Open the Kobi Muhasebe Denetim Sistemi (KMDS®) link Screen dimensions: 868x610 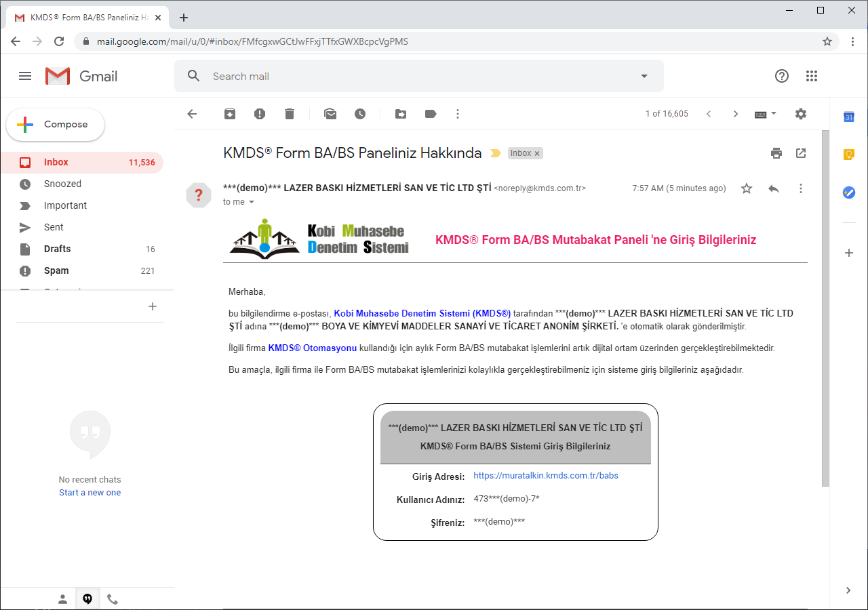point(422,314)
